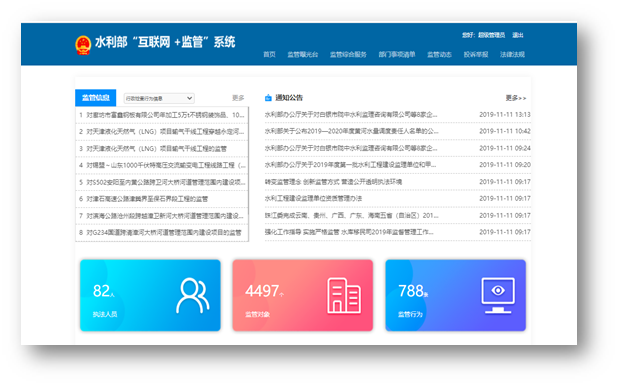Click the monitor eye icon on 监管行为 card

[498, 296]
